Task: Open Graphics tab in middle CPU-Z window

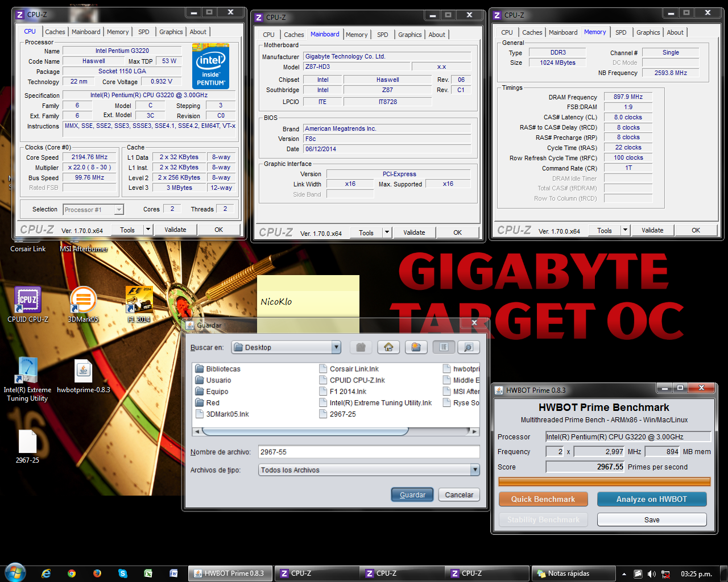Action: coord(410,35)
